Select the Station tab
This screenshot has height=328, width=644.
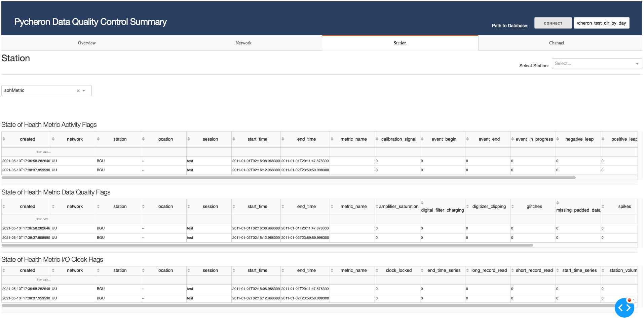pyautogui.click(x=400, y=43)
